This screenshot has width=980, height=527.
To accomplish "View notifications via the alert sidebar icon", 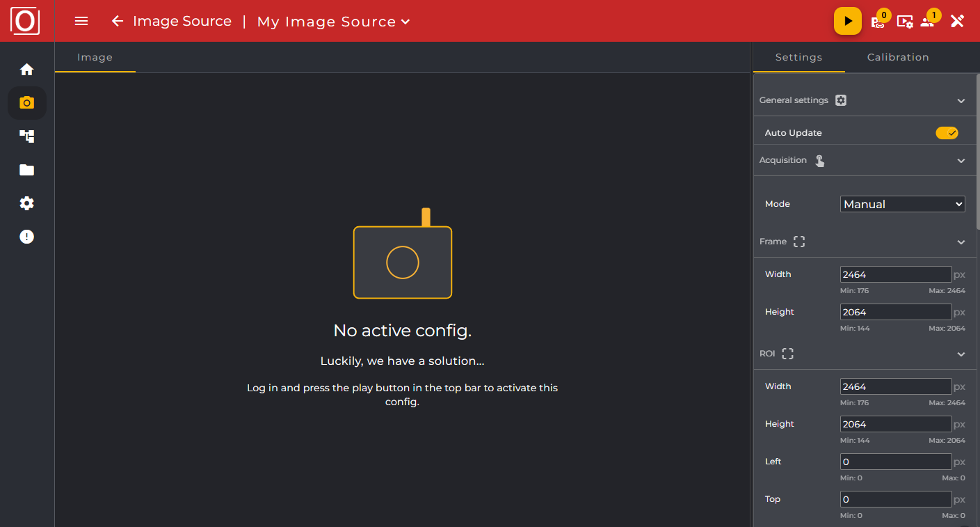I will 26,236.
